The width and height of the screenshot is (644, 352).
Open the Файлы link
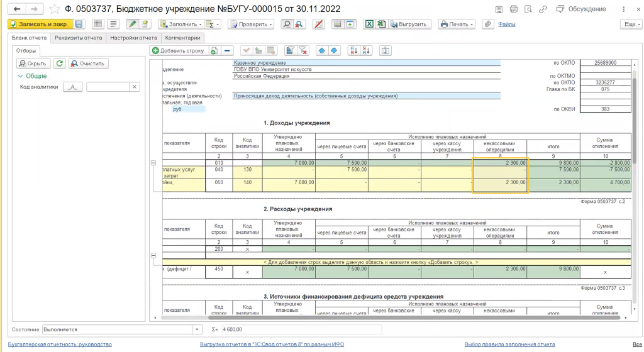pos(507,24)
